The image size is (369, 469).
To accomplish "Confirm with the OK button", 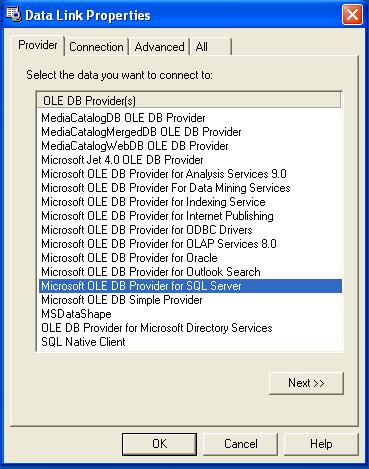I will tap(159, 444).
